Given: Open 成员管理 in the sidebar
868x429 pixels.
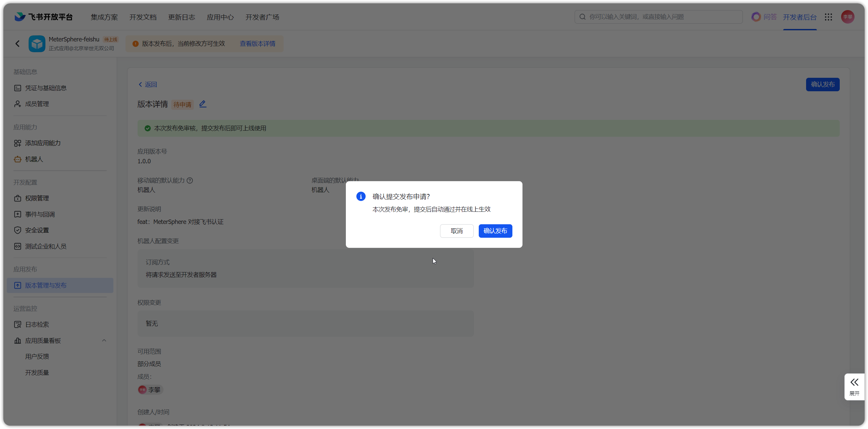Looking at the screenshot, I should 60,104.
